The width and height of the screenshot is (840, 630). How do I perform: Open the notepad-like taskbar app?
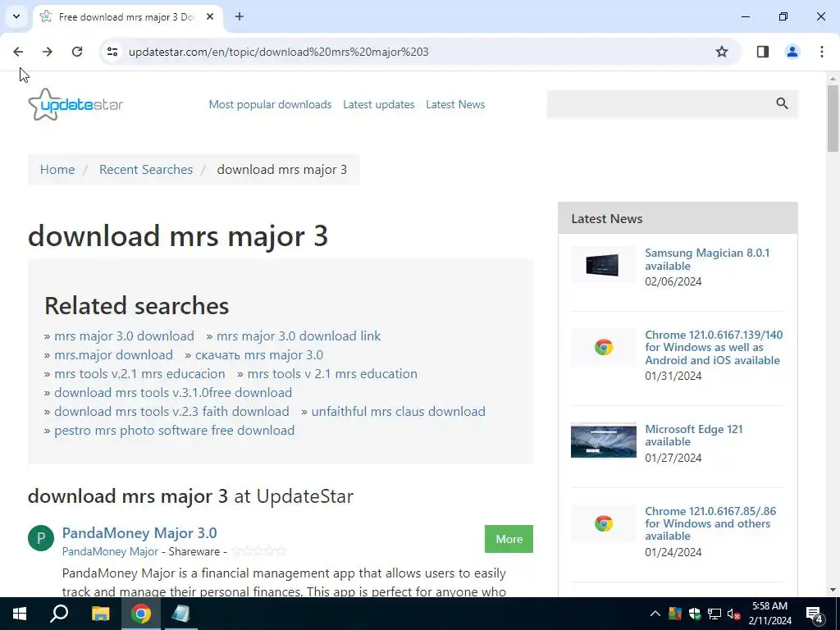click(181, 614)
